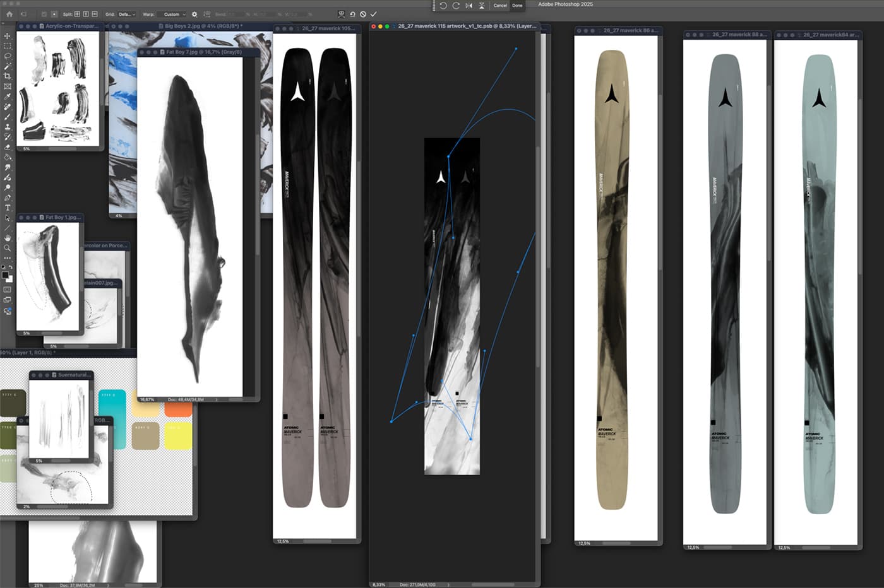
Task: Select the Move tool
Action: click(x=8, y=36)
